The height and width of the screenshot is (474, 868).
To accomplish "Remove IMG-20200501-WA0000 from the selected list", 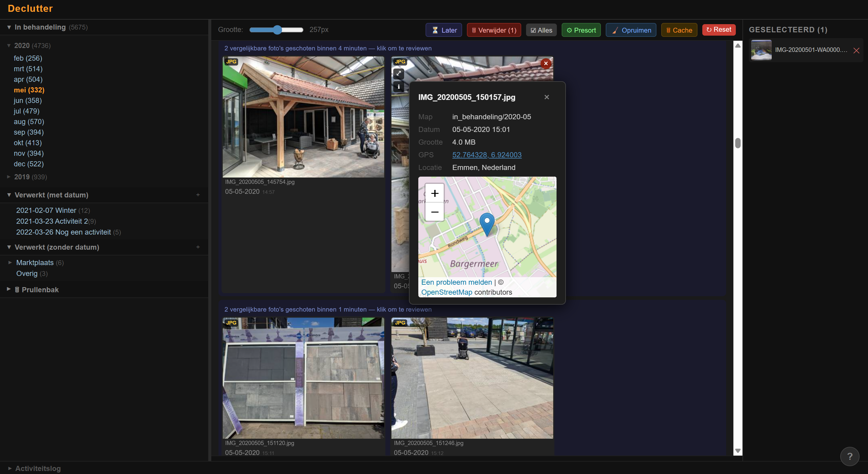I will (x=856, y=50).
